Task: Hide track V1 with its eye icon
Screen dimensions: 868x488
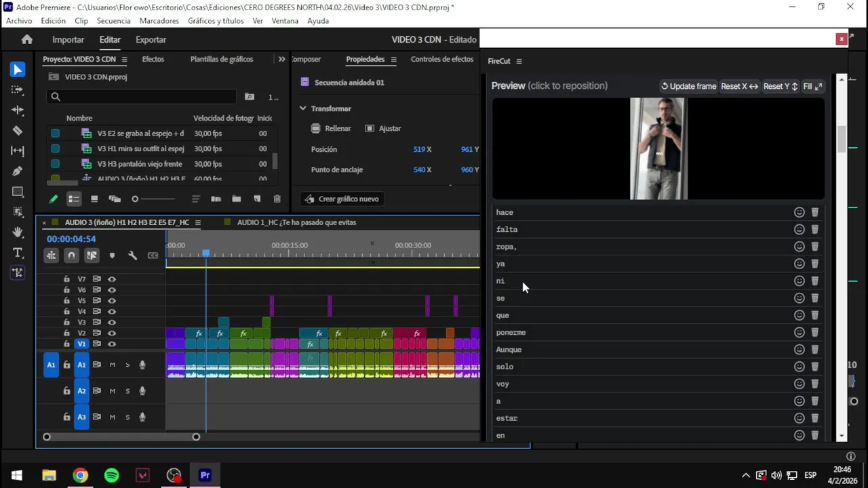Action: (x=112, y=344)
